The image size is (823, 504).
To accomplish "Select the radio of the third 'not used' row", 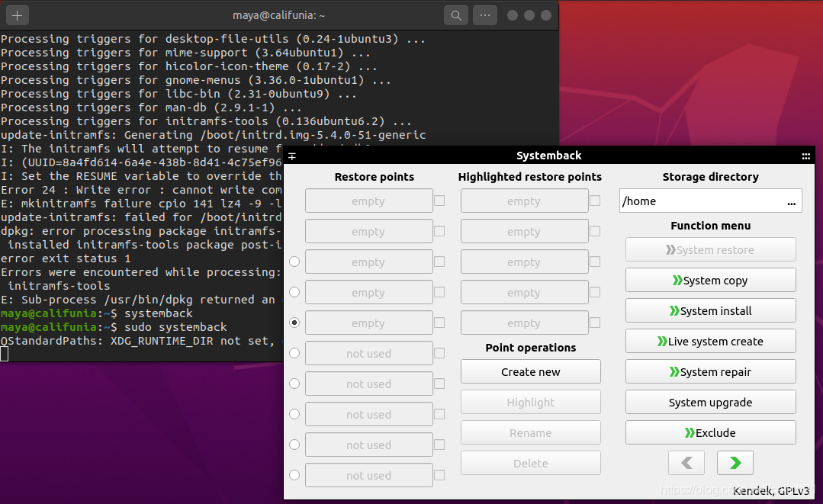I will click(x=294, y=414).
